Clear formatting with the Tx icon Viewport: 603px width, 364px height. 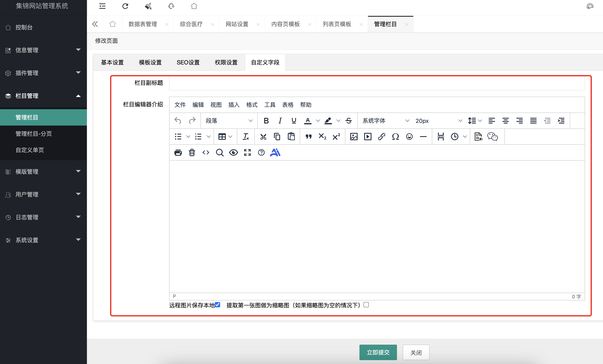click(246, 136)
